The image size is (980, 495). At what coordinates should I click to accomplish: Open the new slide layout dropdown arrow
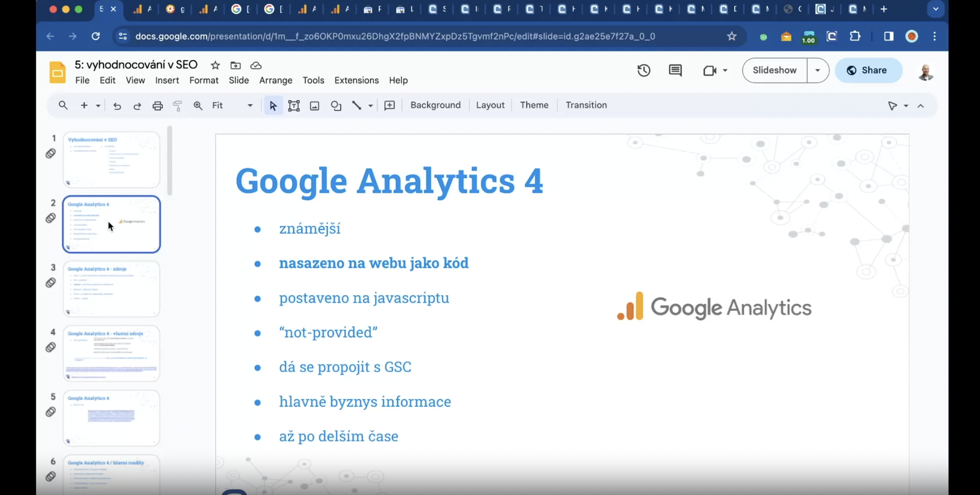click(98, 106)
